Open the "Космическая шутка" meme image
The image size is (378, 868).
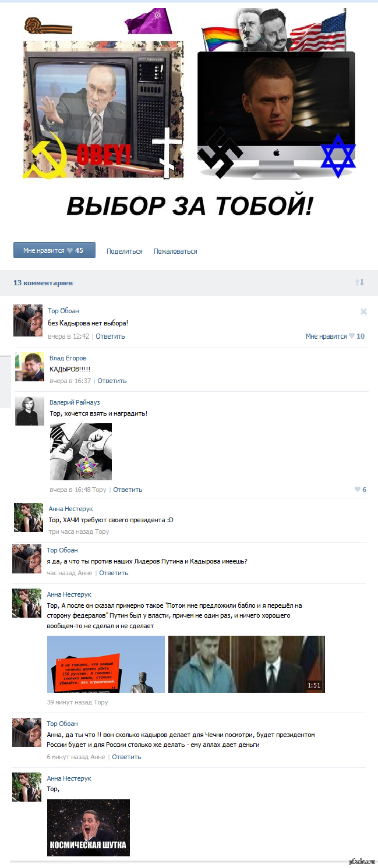point(89,827)
